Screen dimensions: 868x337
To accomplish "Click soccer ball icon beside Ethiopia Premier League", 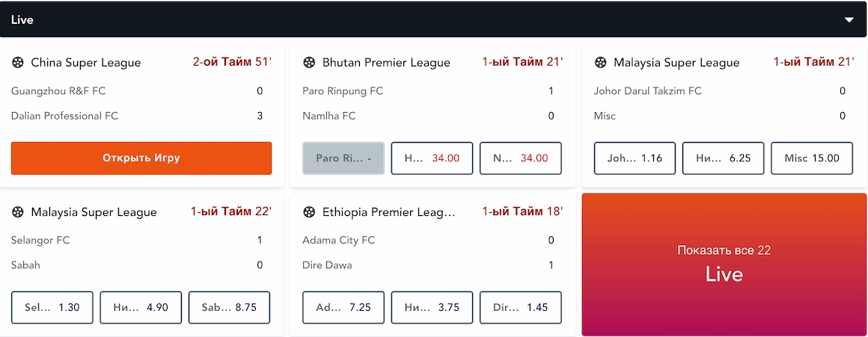I will click(309, 211).
